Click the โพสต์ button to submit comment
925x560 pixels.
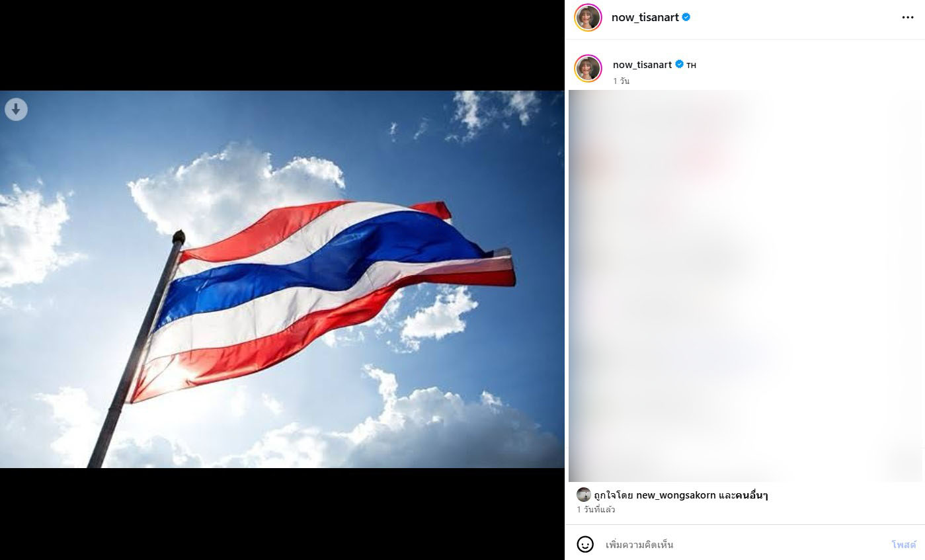(904, 545)
